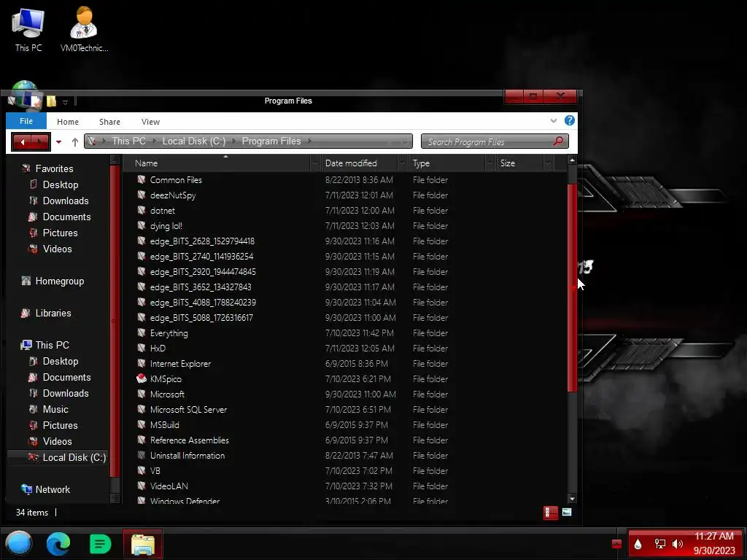This screenshot has height=560, width=747.
Task: Open the Start orb button
Action: tap(18, 543)
